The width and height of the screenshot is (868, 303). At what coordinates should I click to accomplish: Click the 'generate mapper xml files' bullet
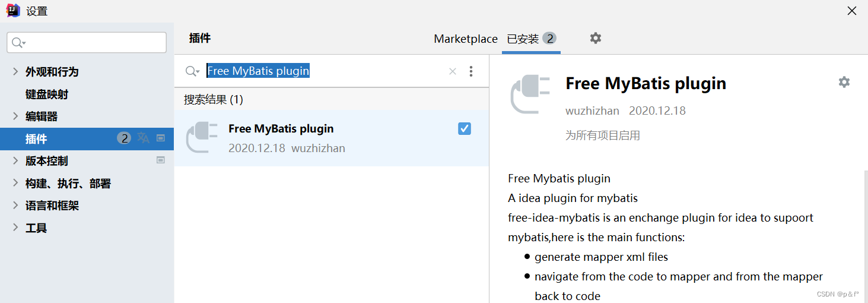(601, 257)
